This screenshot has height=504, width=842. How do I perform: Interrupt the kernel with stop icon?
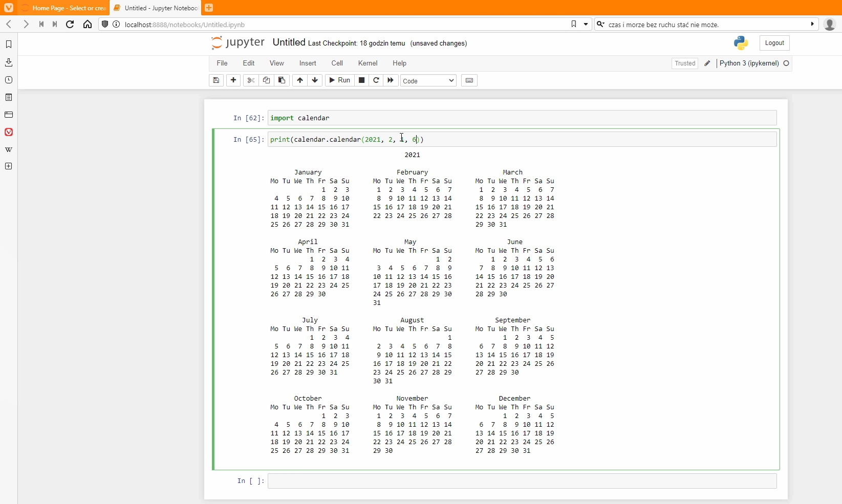[x=361, y=80]
